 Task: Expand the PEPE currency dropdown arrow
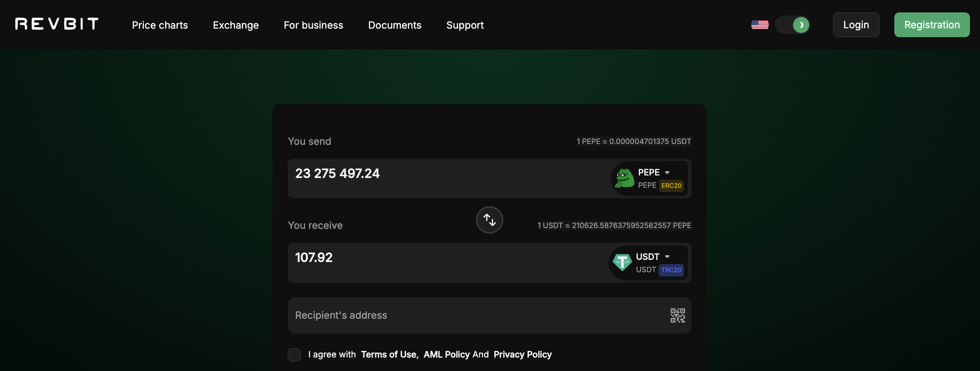coord(667,172)
